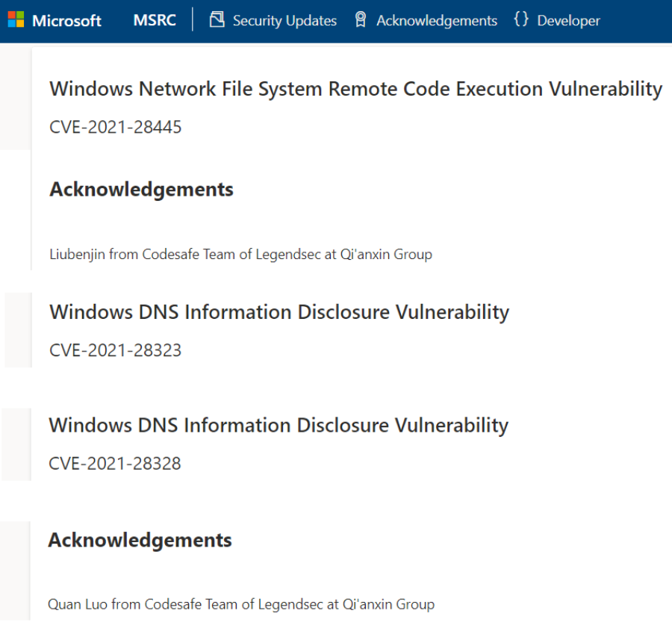
Task: Click the DNS Information Disclosure title above CVE-2021-28328
Action: click(279, 426)
